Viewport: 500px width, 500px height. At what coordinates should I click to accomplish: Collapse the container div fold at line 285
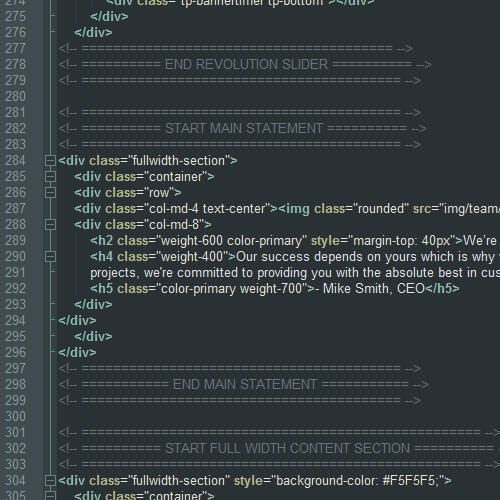(50, 177)
